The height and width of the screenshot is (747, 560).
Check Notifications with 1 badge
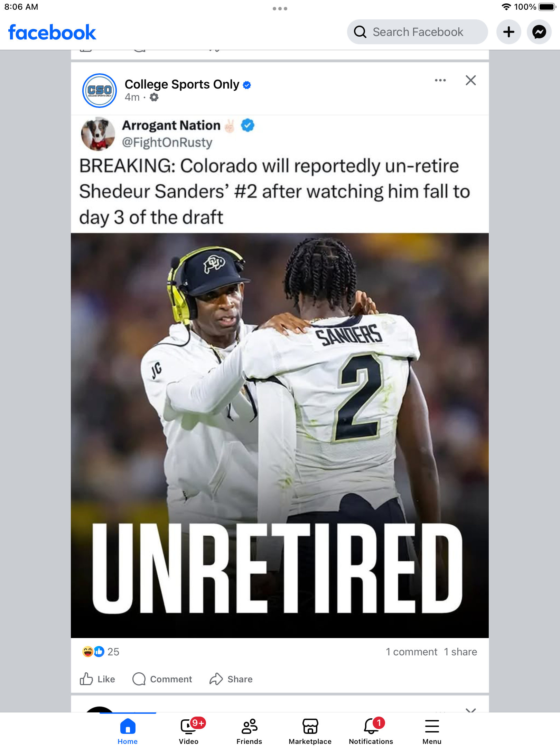pyautogui.click(x=371, y=731)
